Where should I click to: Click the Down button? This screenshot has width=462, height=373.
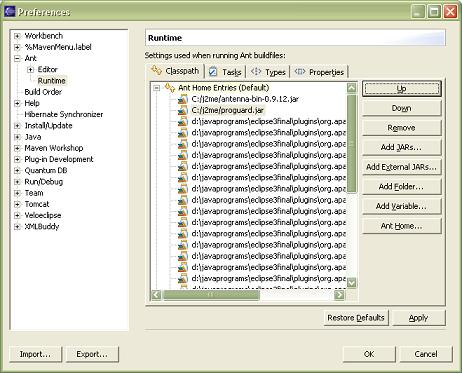pos(402,108)
